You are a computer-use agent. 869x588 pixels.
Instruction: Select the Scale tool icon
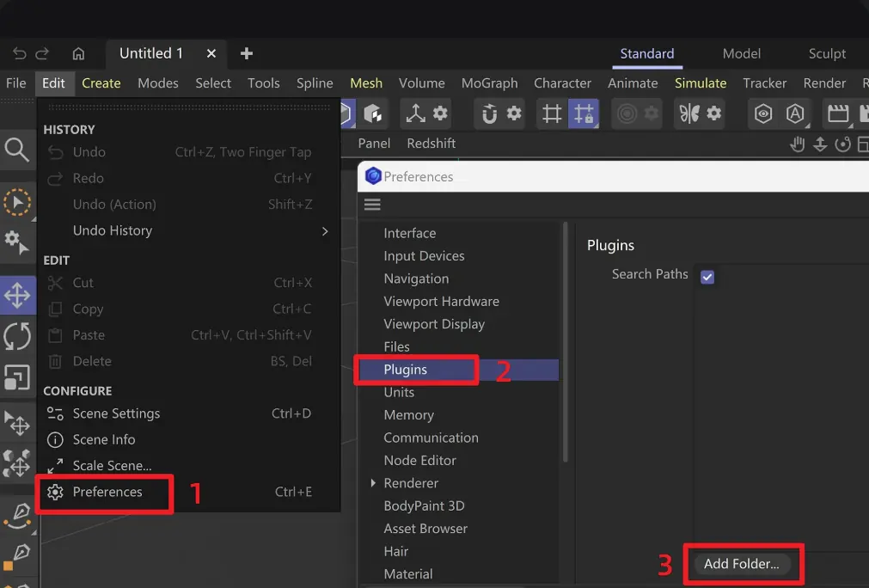pos(17,378)
